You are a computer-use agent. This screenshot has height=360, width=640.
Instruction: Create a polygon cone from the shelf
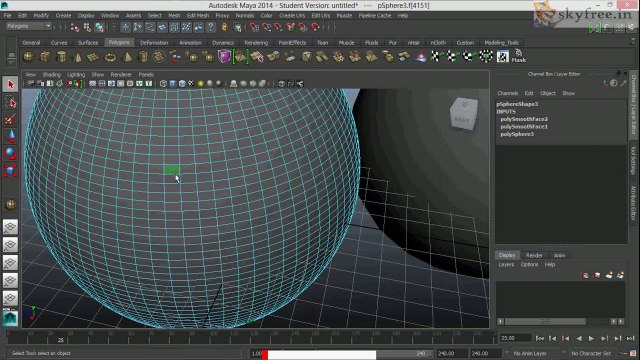point(77,57)
